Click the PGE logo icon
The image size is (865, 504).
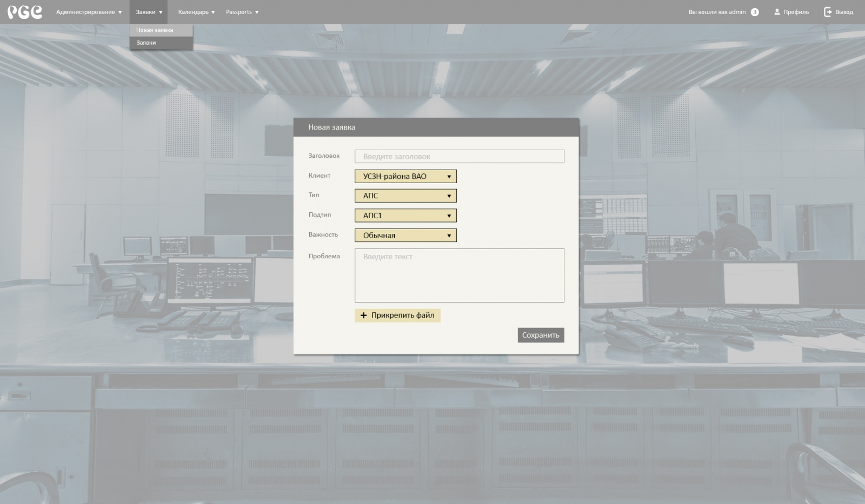click(x=25, y=12)
